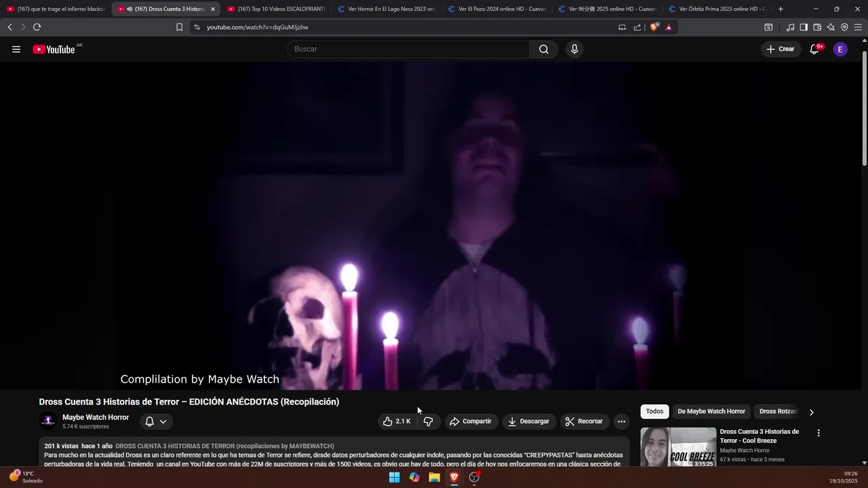
Task: Open Brave Shields lion icon
Action: click(x=654, y=27)
